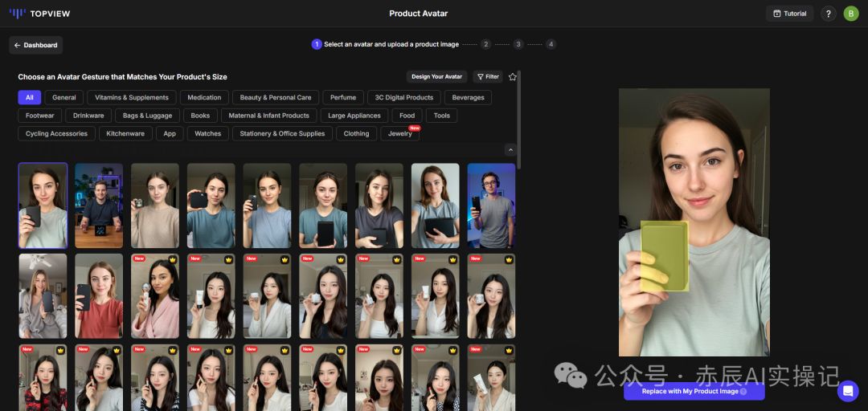Go back to Dashboard
This screenshot has width=868, height=411.
[36, 46]
